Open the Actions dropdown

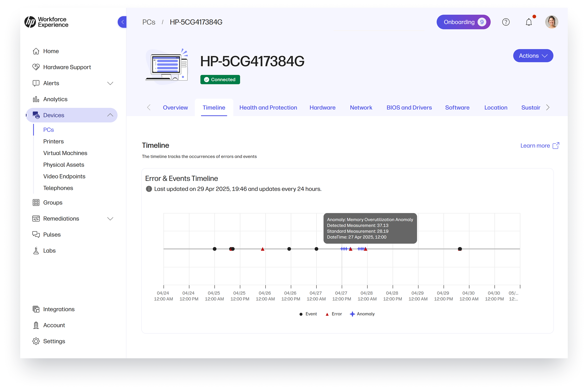tap(533, 56)
